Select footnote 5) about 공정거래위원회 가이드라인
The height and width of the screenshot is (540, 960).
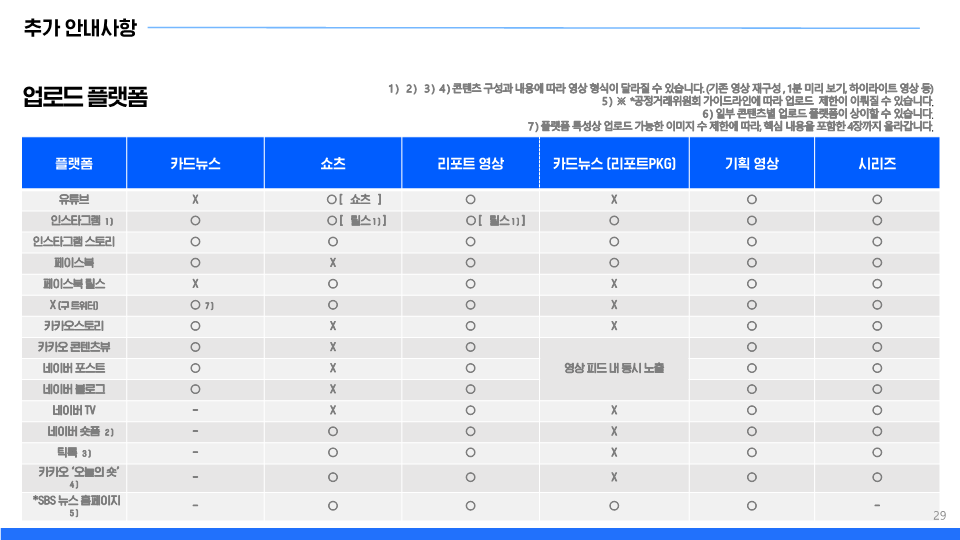click(768, 101)
